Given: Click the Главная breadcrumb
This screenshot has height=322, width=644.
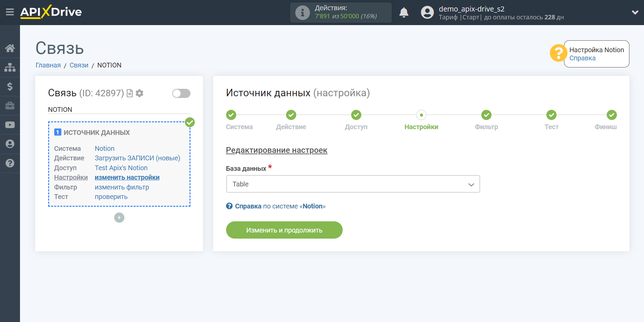Looking at the screenshot, I should click(x=48, y=65).
